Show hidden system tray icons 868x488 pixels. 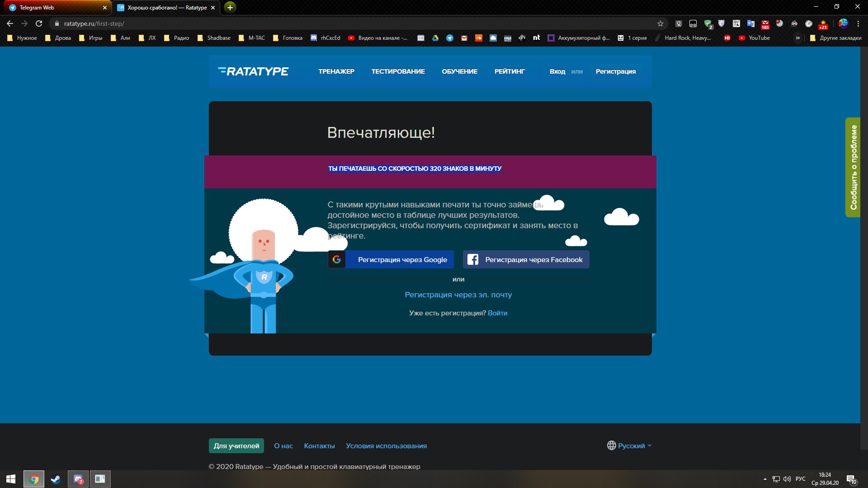[765, 479]
